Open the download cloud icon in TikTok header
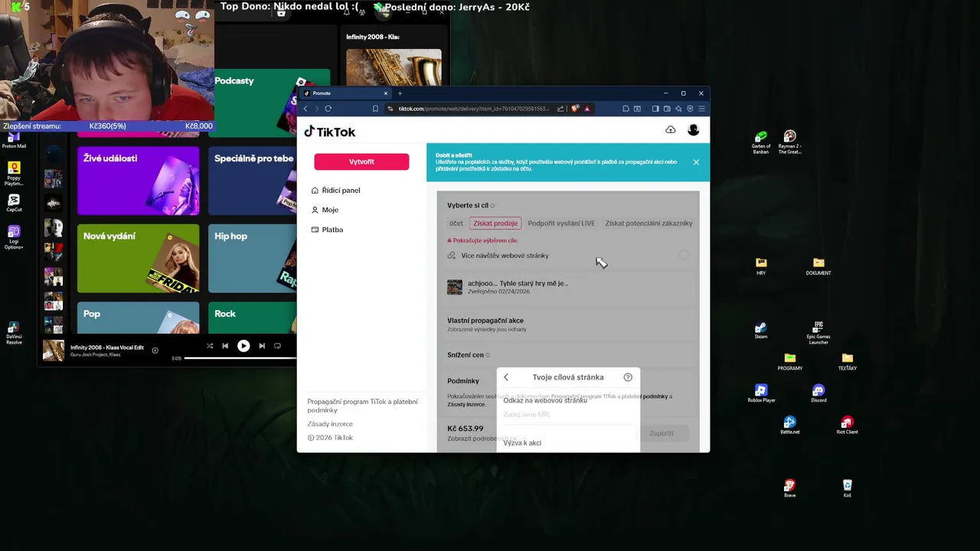 click(671, 130)
